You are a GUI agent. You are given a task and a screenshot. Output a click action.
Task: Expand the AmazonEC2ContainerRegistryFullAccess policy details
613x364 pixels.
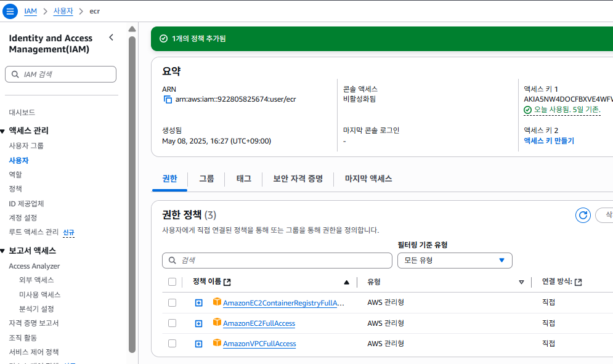198,303
